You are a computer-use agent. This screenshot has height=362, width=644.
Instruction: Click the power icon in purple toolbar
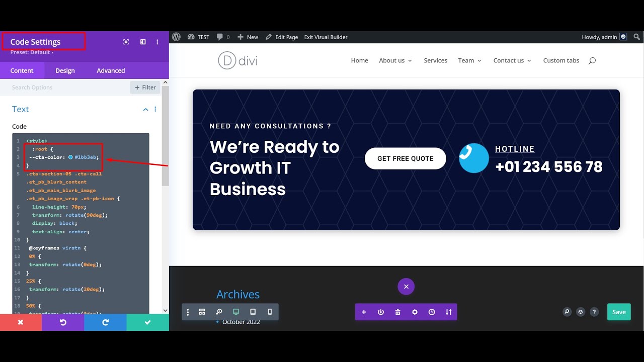(381, 312)
